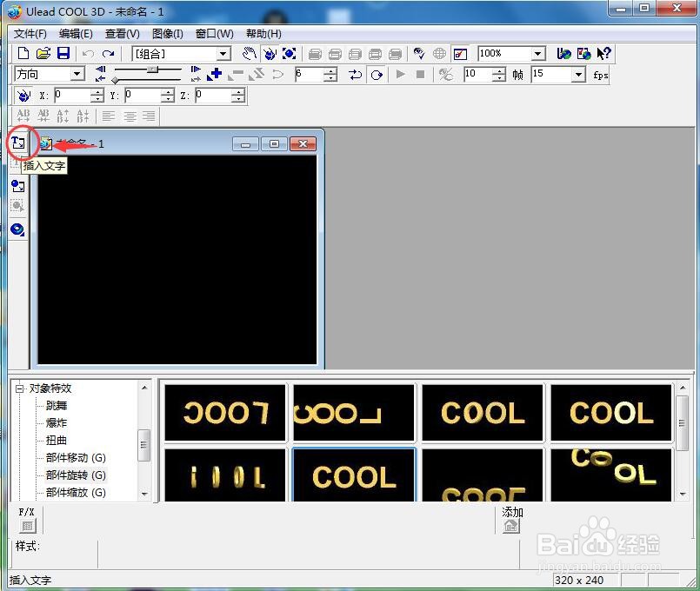Save project with floppy disk icon
700x591 pixels.
pyautogui.click(x=63, y=54)
